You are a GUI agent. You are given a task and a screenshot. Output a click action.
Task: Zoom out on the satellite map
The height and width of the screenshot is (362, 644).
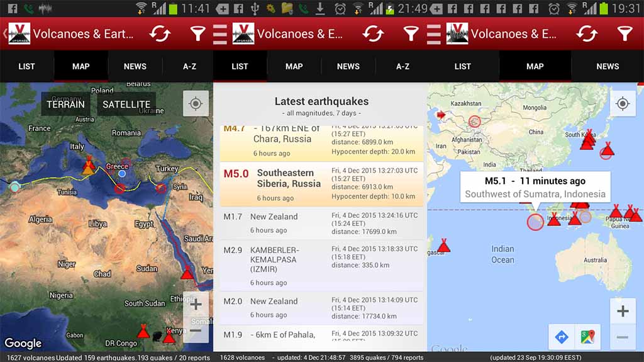pos(196,331)
